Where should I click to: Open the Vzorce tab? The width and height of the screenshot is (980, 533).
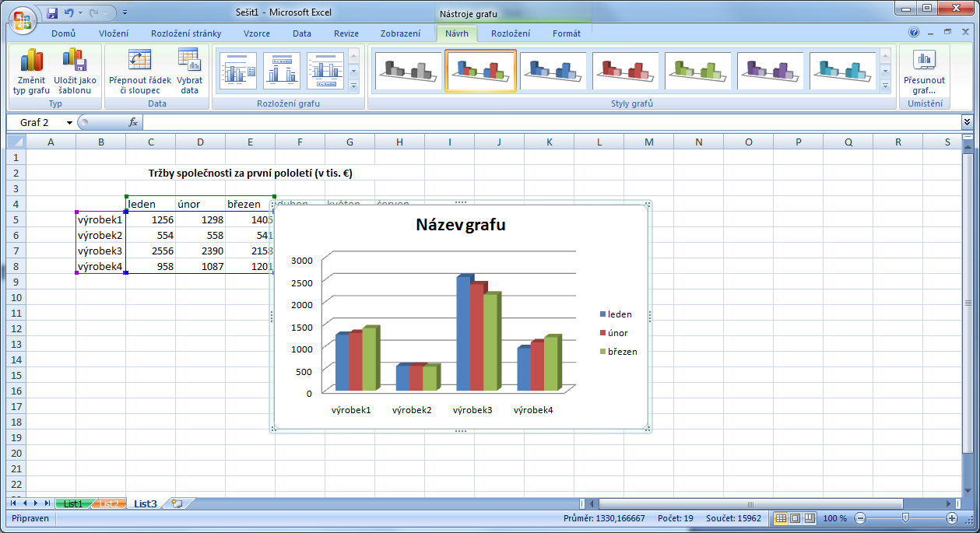257,33
